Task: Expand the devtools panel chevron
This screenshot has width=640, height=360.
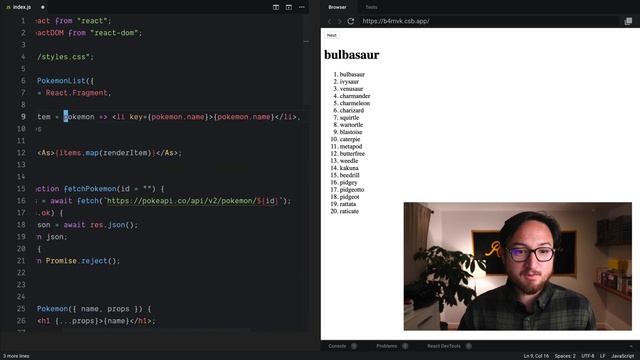Action: pos(631,346)
